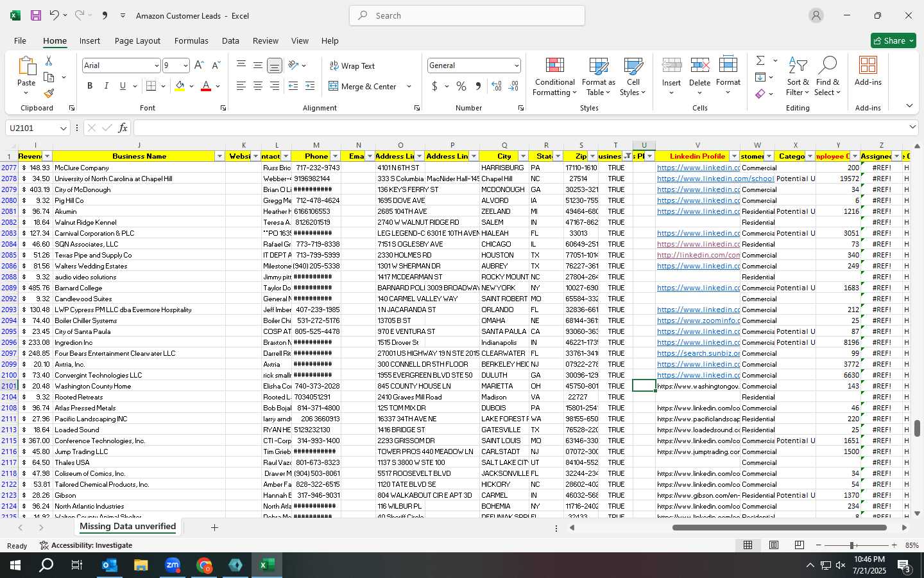Click Decrease Indent icon
The width and height of the screenshot is (924, 578).
pyautogui.click(x=293, y=86)
